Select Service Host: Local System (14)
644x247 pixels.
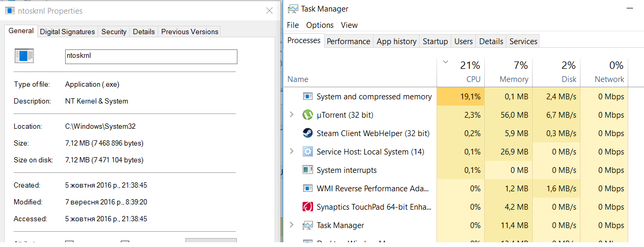(x=370, y=152)
